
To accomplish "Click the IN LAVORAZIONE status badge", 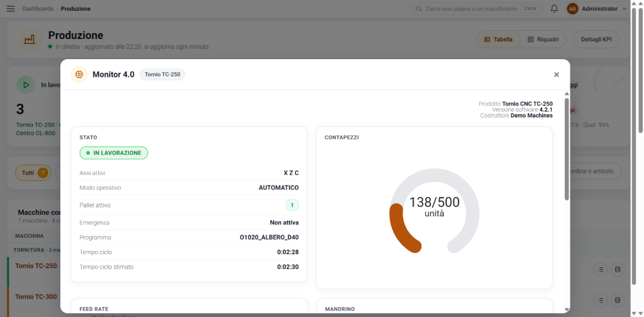I will (114, 153).
